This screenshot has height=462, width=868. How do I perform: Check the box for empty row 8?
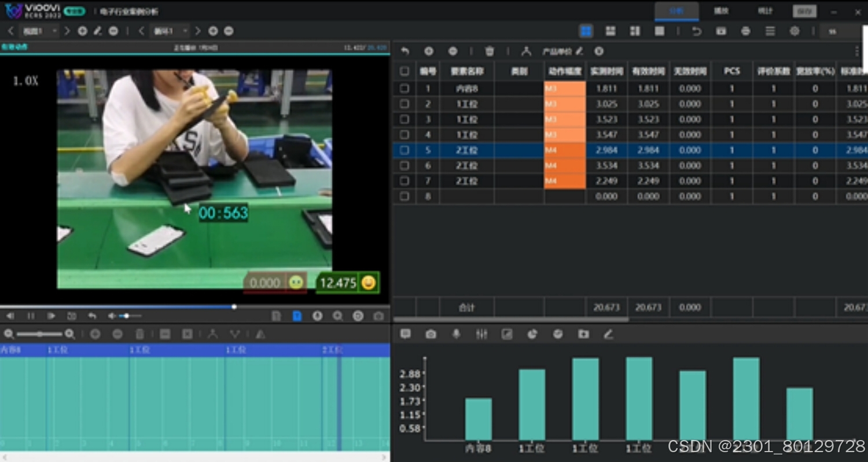[404, 197]
